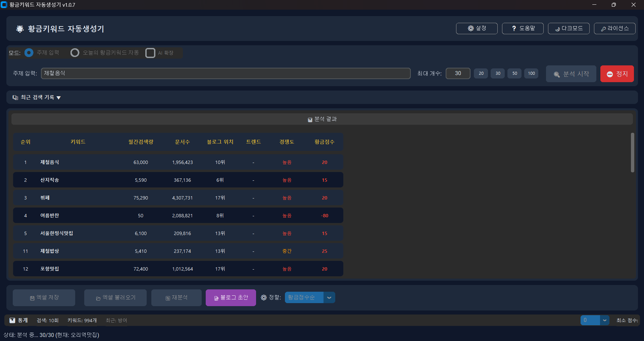Screen dimensions: 644x341
Task: Click the gear icon on 설정 button
Action: coord(470,29)
